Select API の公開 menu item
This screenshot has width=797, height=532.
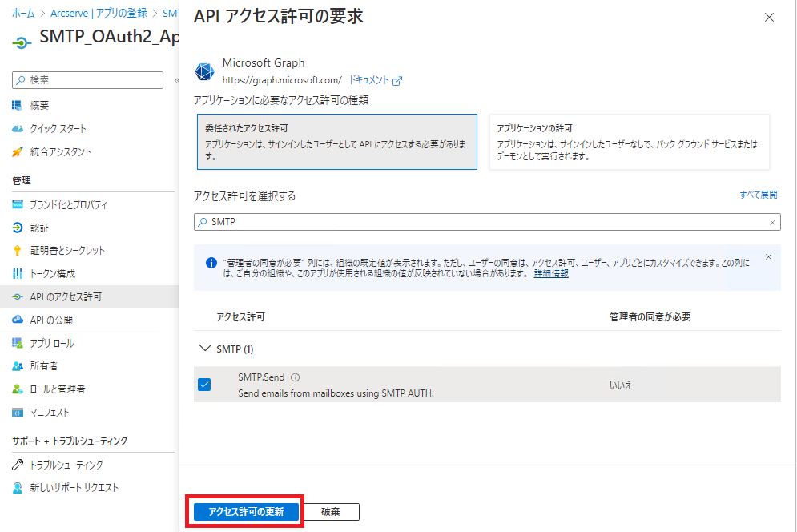click(50, 320)
